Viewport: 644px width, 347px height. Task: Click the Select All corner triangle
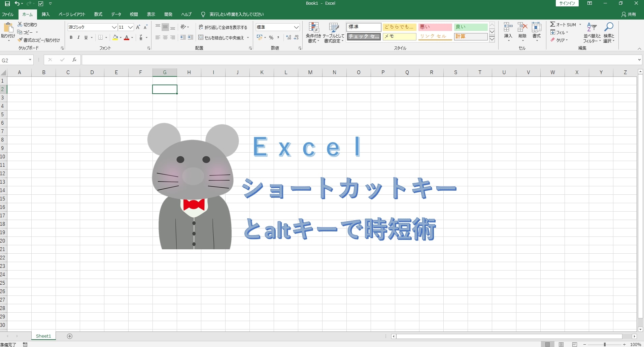click(x=3, y=72)
